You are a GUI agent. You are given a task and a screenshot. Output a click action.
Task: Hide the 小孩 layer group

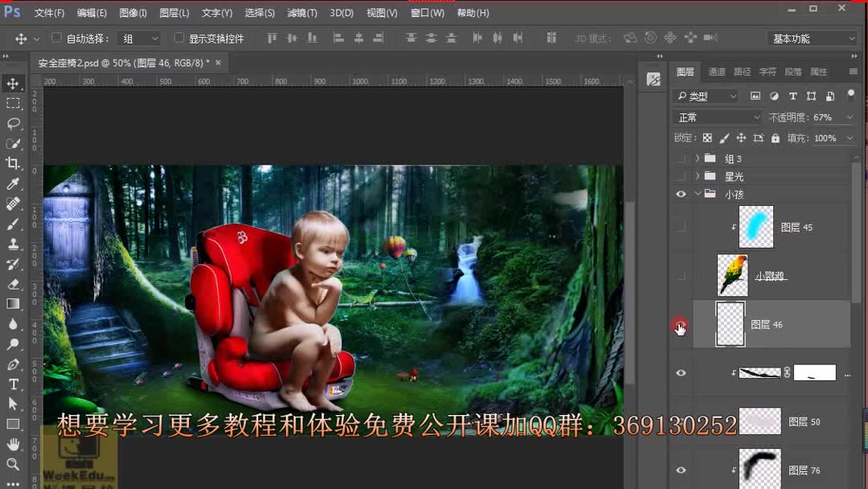[681, 193]
